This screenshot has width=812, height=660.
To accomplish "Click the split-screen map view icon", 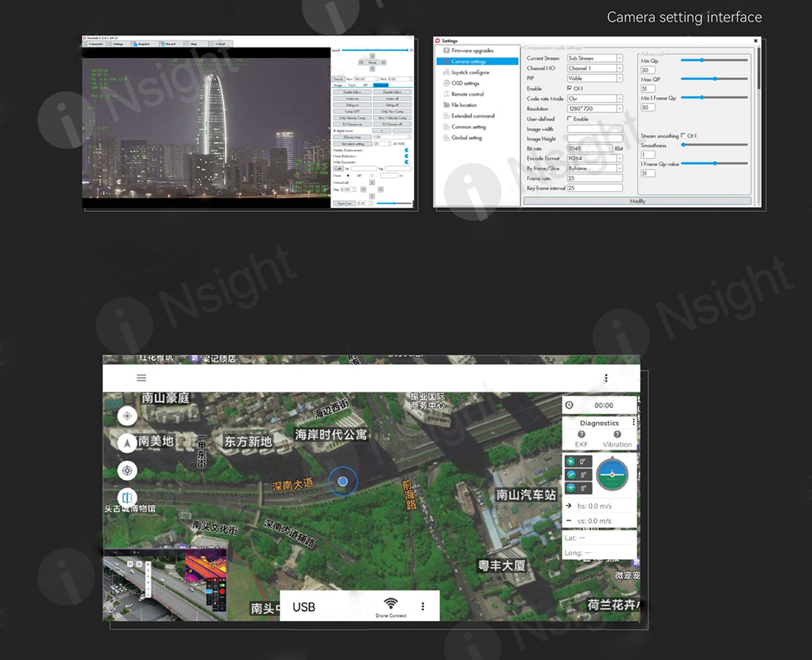I will (x=127, y=498).
